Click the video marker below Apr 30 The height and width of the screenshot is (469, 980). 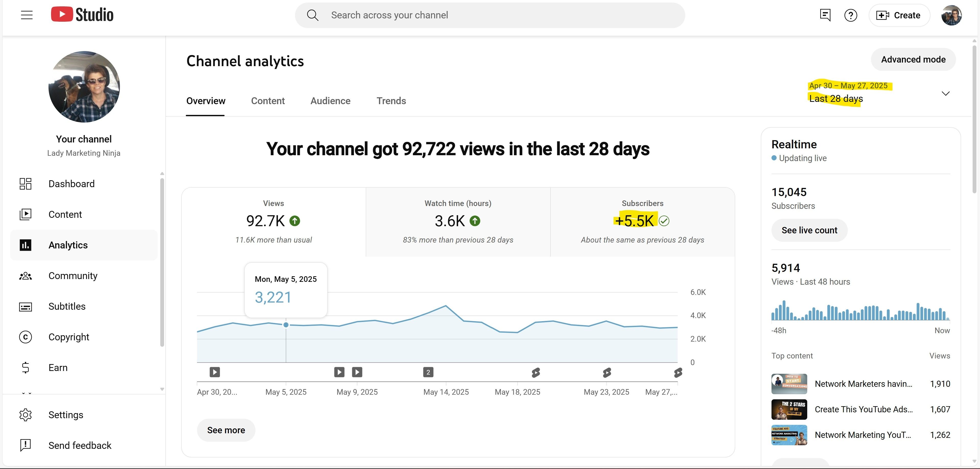coord(215,372)
